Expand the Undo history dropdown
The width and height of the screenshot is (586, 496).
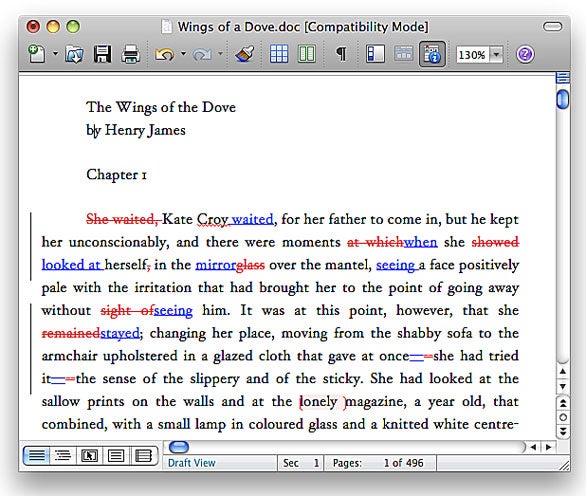point(183,54)
